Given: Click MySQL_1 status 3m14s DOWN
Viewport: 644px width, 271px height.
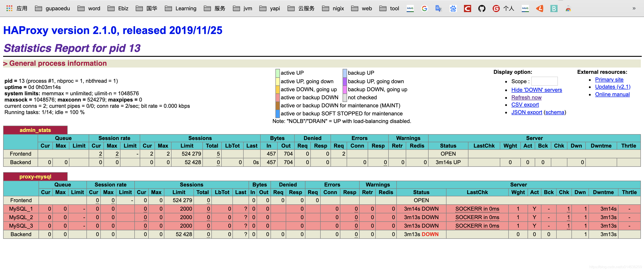Looking at the screenshot, I should [421, 209].
